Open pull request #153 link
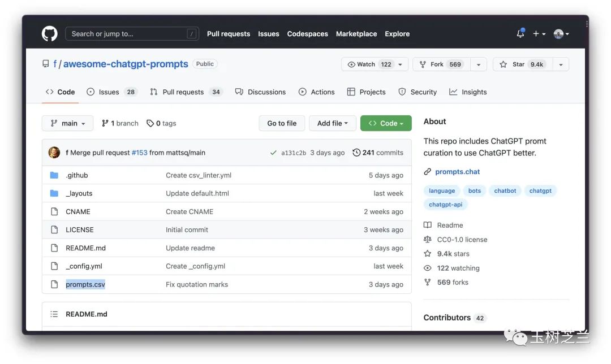611x364 pixels. tap(140, 153)
